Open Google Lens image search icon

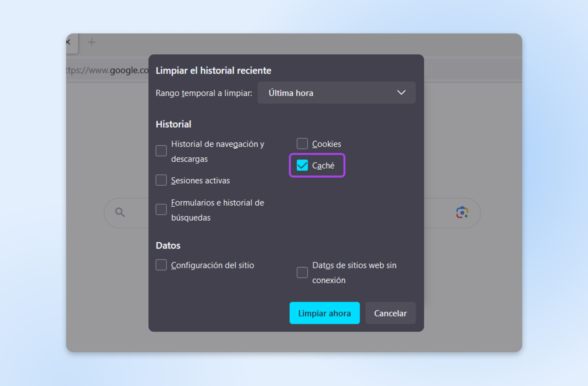click(x=462, y=212)
